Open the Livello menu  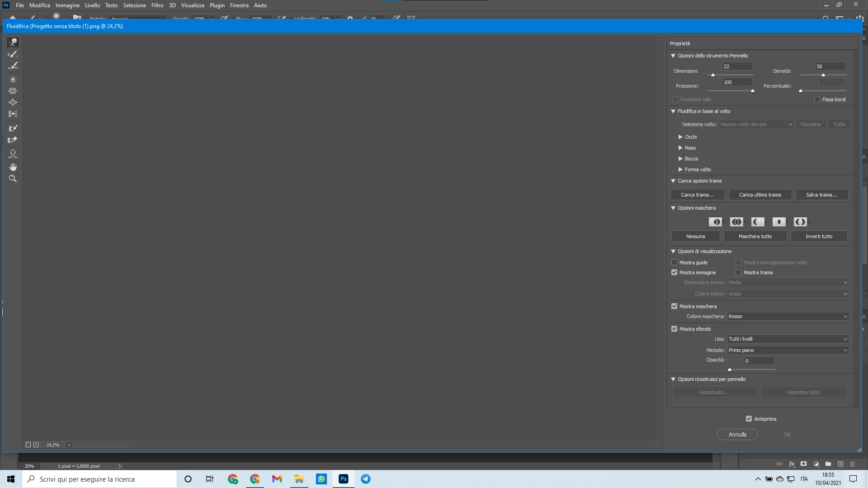point(92,5)
